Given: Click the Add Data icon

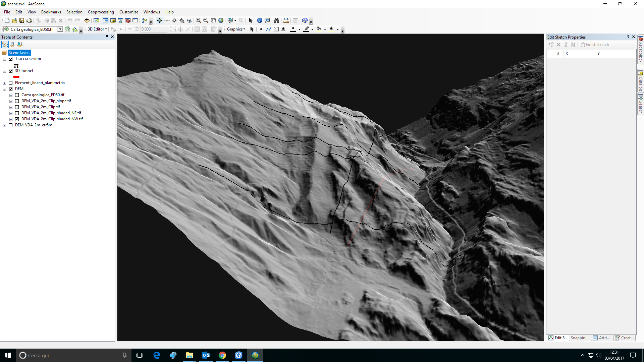Looking at the screenshot, I should coord(86,20).
